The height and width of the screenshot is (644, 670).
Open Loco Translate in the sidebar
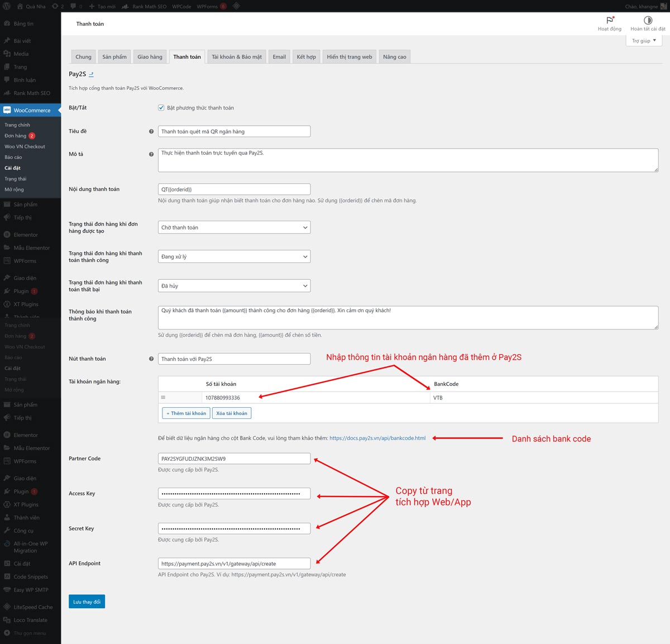pyautogui.click(x=30, y=620)
